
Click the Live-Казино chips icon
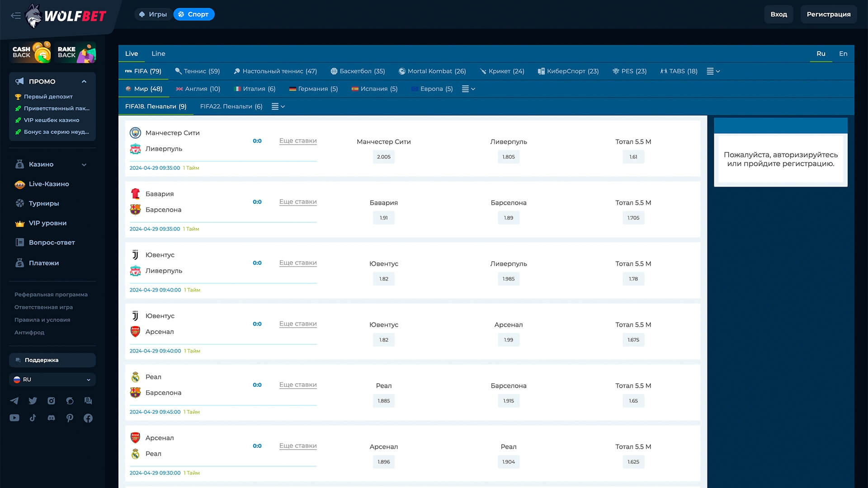[x=20, y=184]
